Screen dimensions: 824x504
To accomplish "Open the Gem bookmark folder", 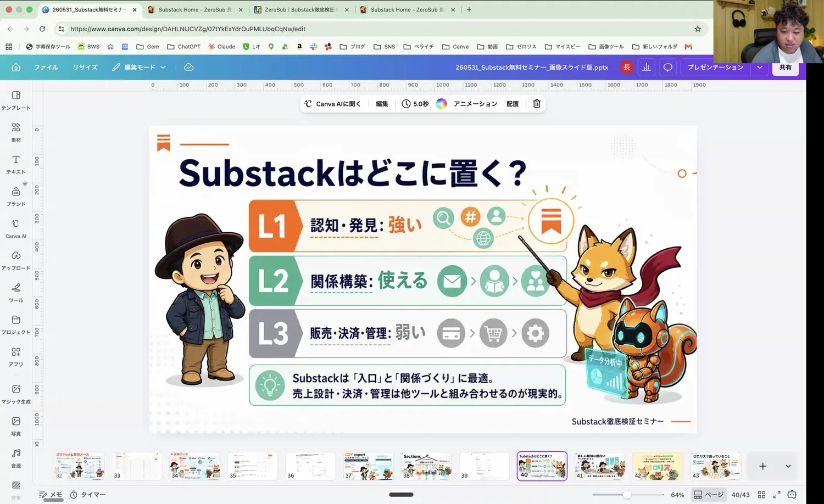I will click(147, 47).
